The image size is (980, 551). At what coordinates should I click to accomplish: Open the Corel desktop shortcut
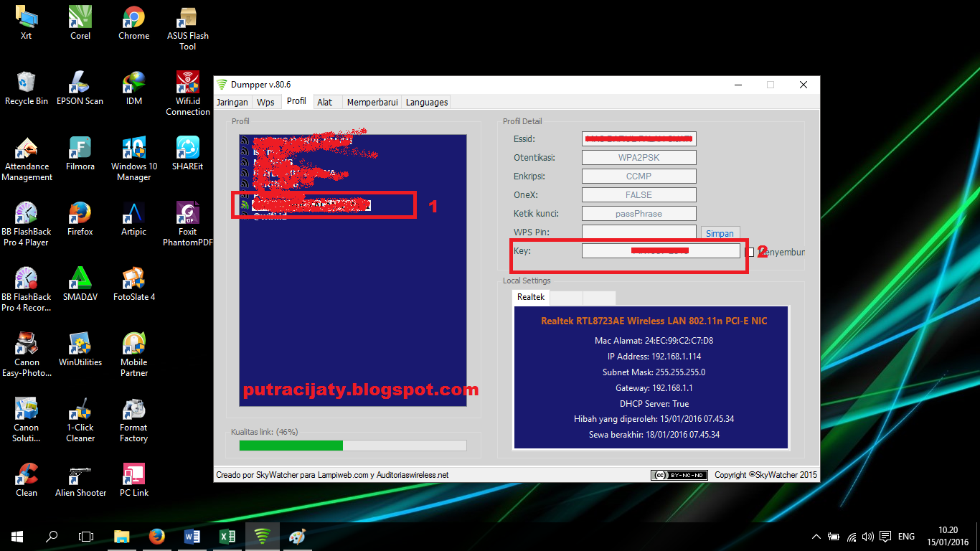tap(80, 22)
